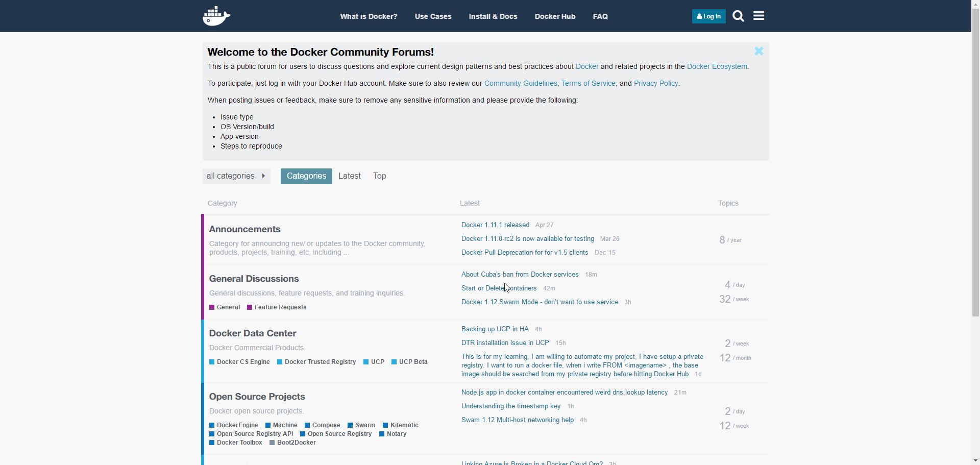
Task: Select the Categories tab
Action: (x=306, y=176)
